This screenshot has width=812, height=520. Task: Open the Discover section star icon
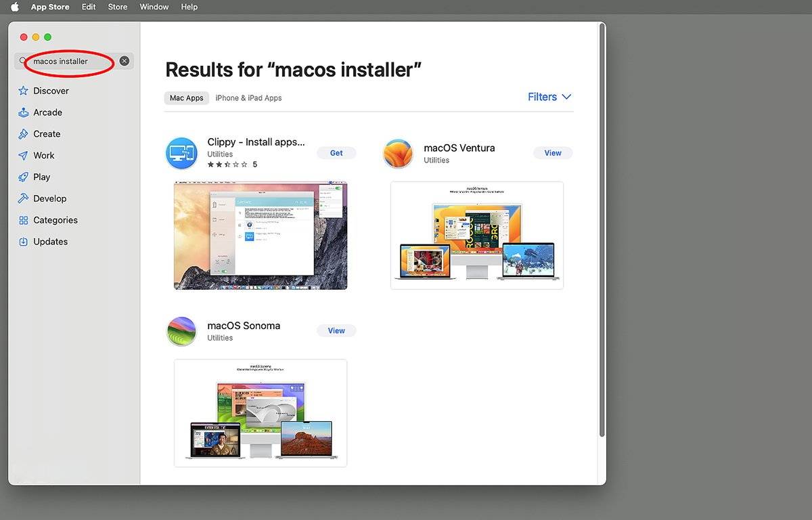[x=24, y=91]
